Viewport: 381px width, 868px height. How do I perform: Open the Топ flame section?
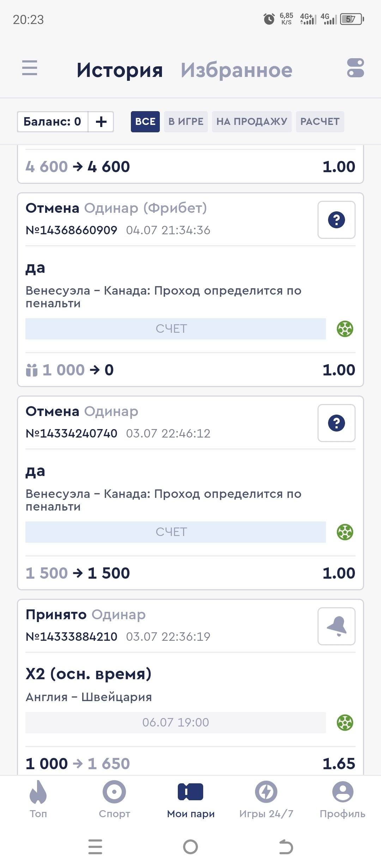point(38,799)
